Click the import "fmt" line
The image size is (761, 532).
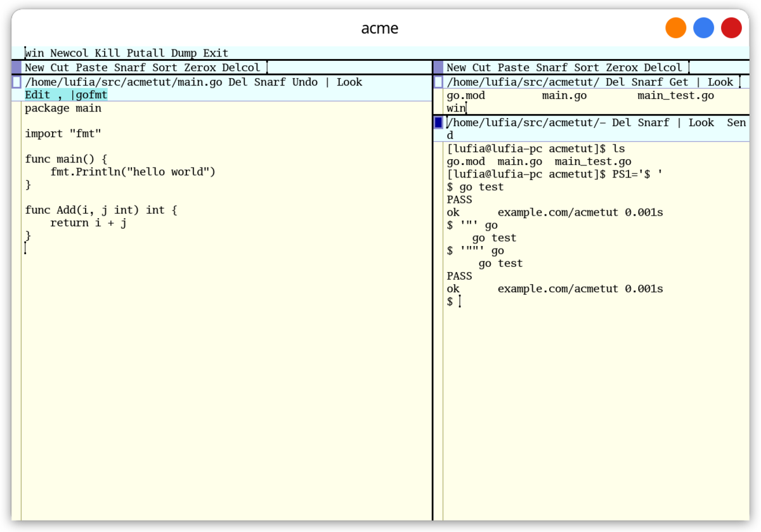(63, 134)
